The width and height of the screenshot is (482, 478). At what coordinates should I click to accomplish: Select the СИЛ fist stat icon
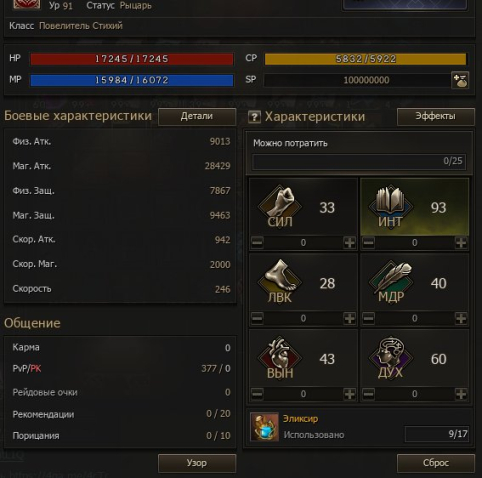[280, 206]
